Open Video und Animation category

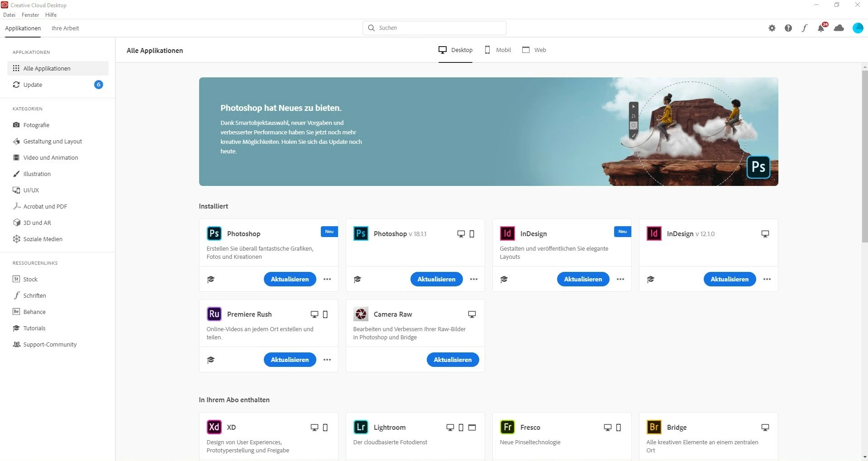pyautogui.click(x=58, y=157)
